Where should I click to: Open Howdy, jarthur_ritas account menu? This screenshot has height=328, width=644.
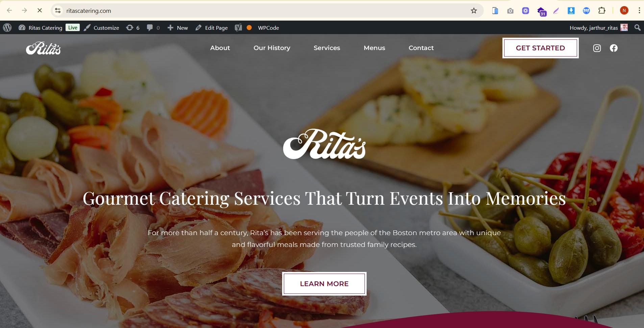click(x=598, y=28)
